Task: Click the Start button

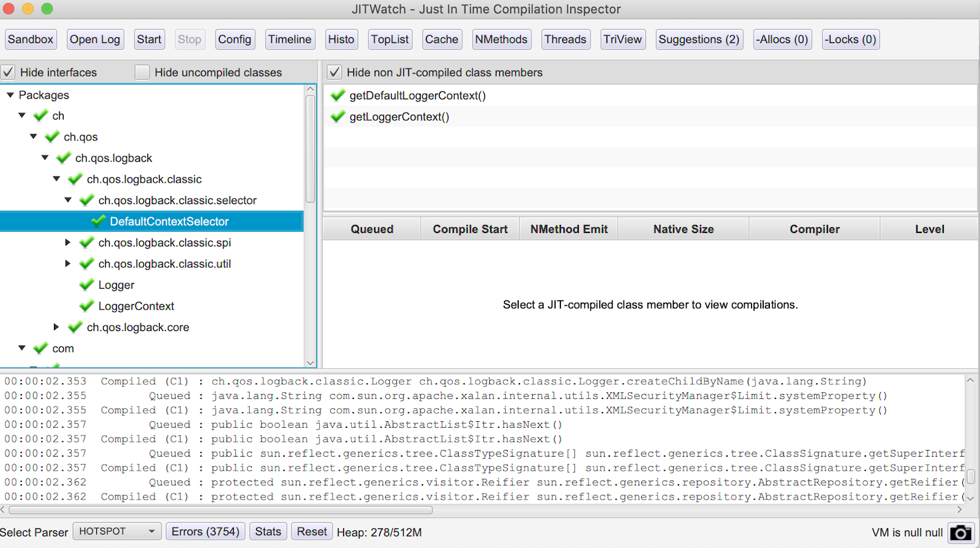Action: [x=149, y=39]
